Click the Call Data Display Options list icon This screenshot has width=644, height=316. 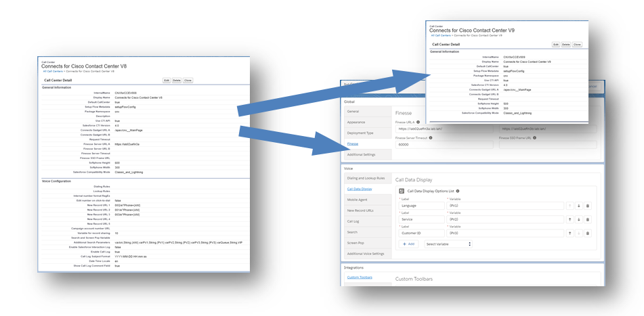coord(402,191)
